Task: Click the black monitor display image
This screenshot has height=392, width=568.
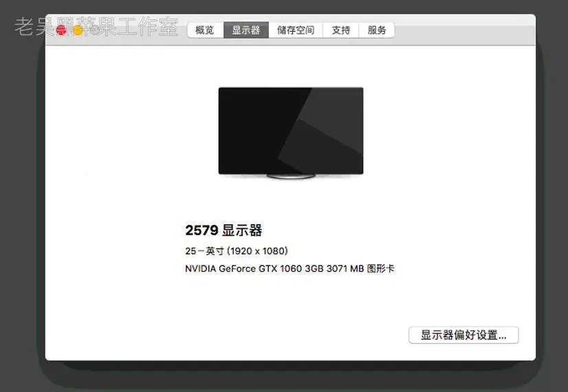Action: pyautogui.click(x=291, y=133)
